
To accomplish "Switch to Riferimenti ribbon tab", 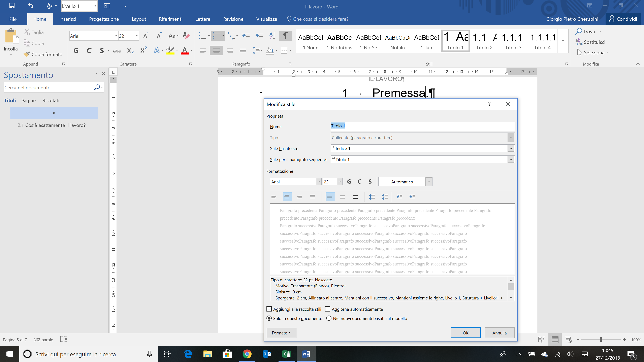I will [170, 19].
